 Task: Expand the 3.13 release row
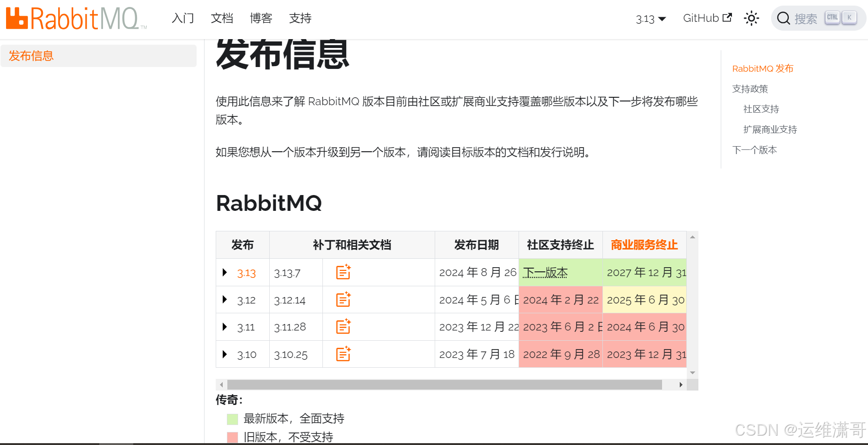coord(225,272)
